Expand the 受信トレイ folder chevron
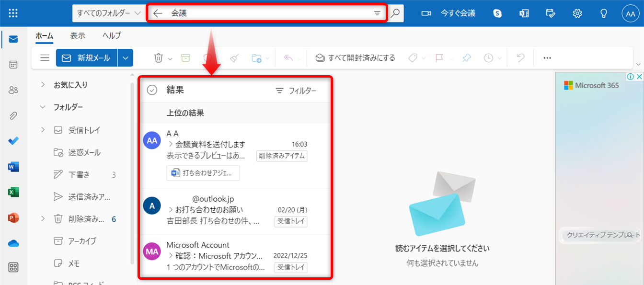 click(x=42, y=129)
